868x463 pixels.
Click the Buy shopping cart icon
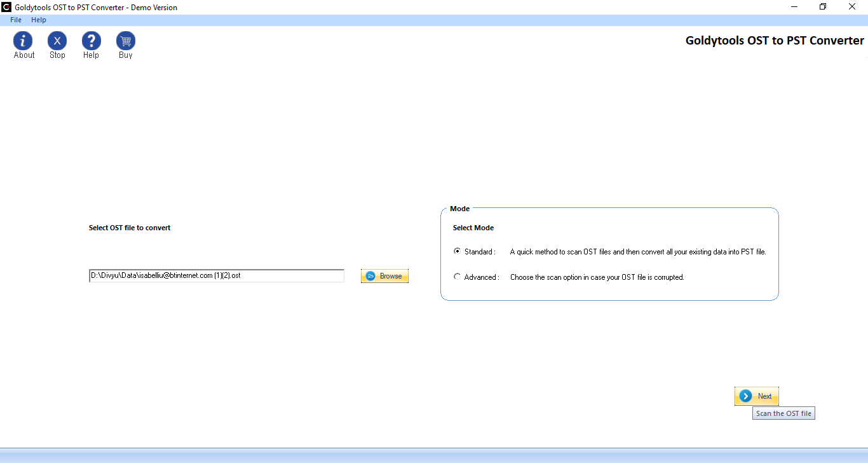pyautogui.click(x=125, y=40)
